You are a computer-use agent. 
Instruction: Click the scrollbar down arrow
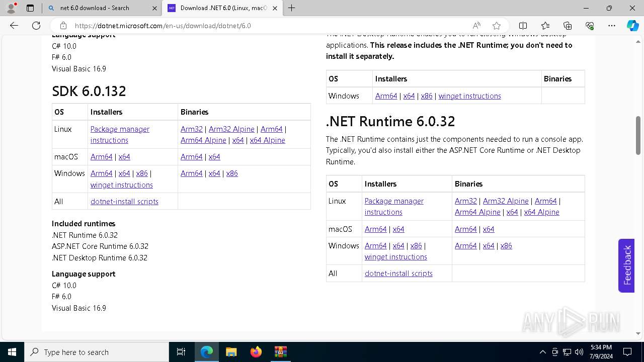click(x=638, y=333)
